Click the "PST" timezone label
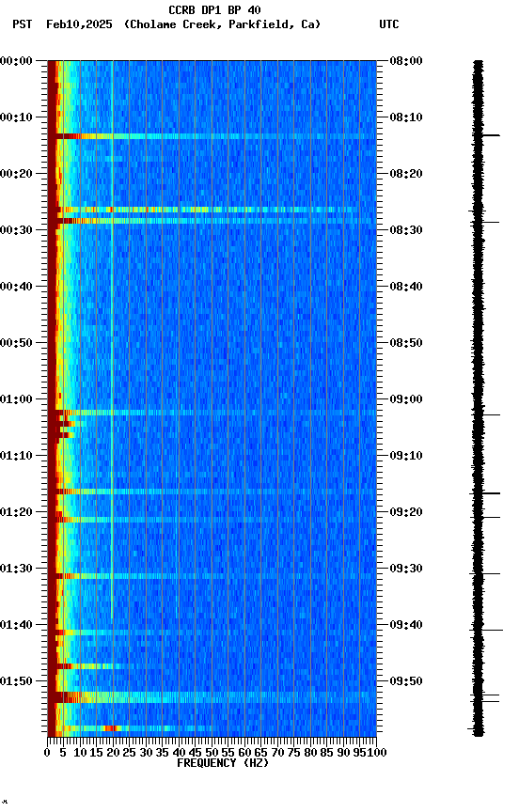 pos(23,24)
